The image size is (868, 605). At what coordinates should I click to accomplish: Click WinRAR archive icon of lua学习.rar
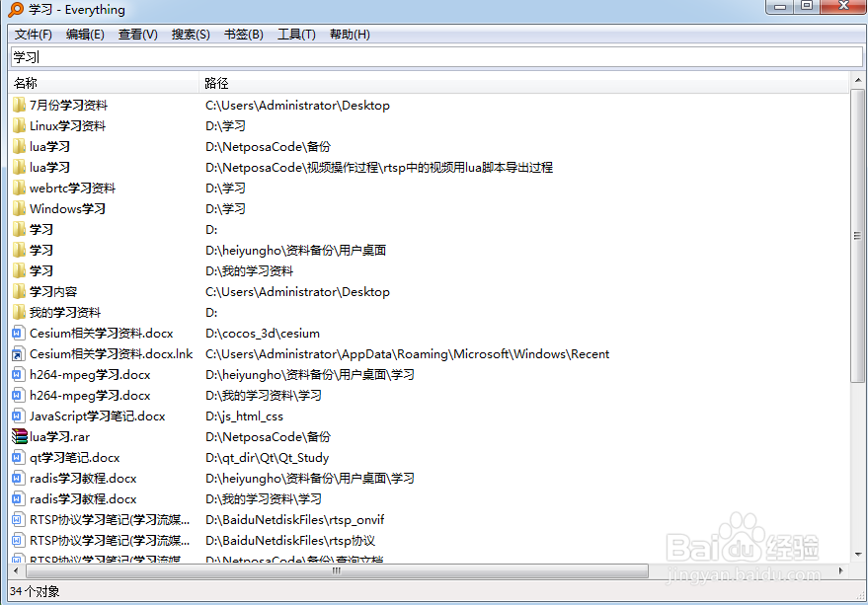(20, 437)
